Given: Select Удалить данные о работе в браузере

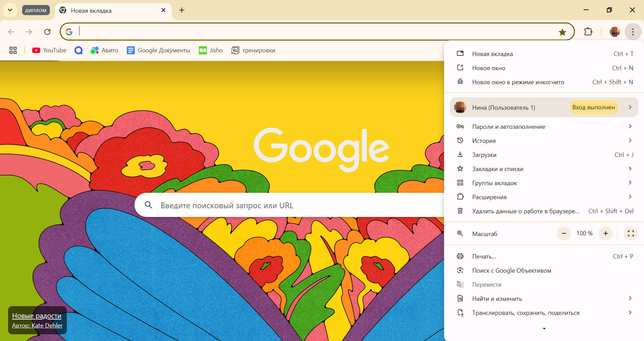Looking at the screenshot, I should tap(544, 211).
